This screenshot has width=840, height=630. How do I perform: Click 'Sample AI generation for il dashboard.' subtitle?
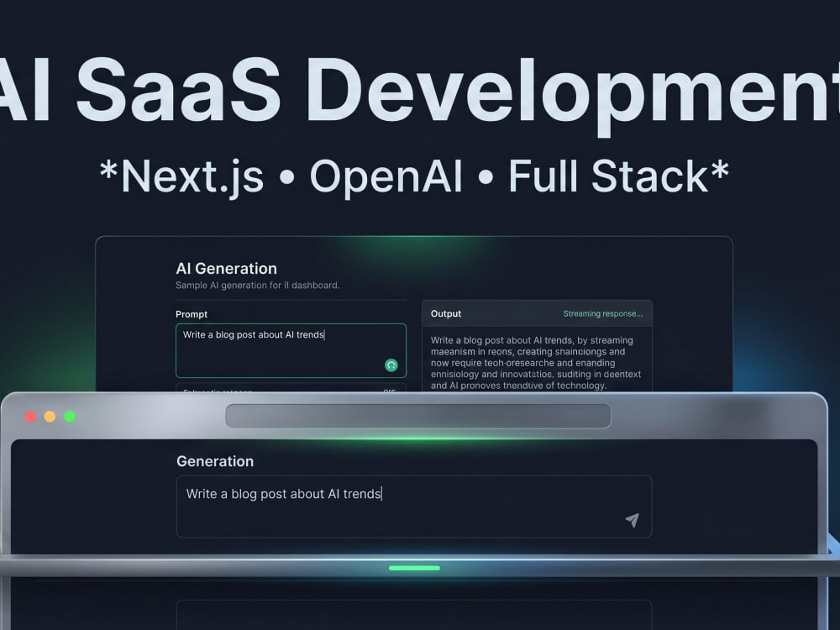click(258, 286)
